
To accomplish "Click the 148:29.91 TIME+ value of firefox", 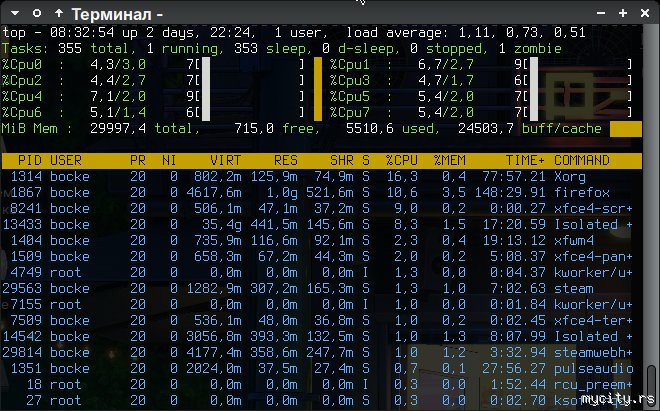I will click(510, 193).
